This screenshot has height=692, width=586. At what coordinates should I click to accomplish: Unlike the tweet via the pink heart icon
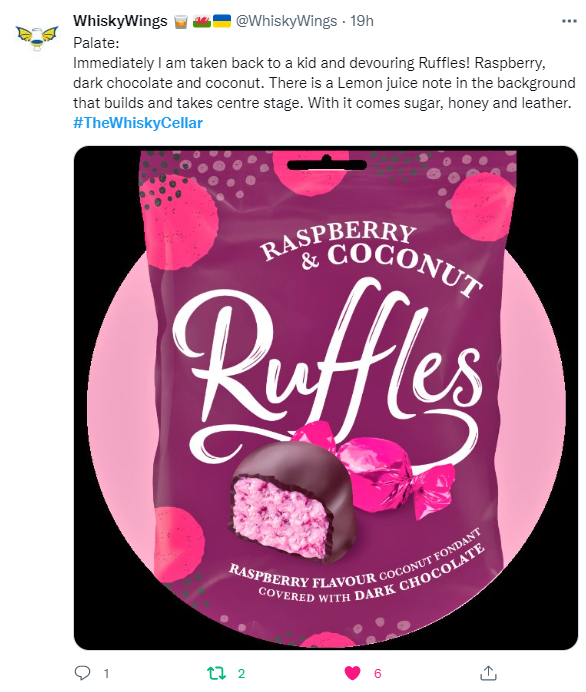point(352,673)
